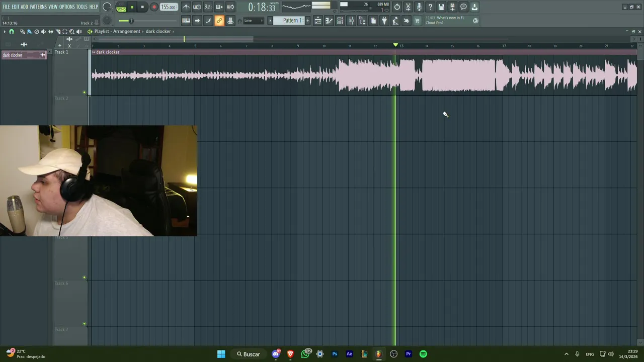Open the Piano roll icon
Screen dimensions: 644x362
[x=329, y=21]
